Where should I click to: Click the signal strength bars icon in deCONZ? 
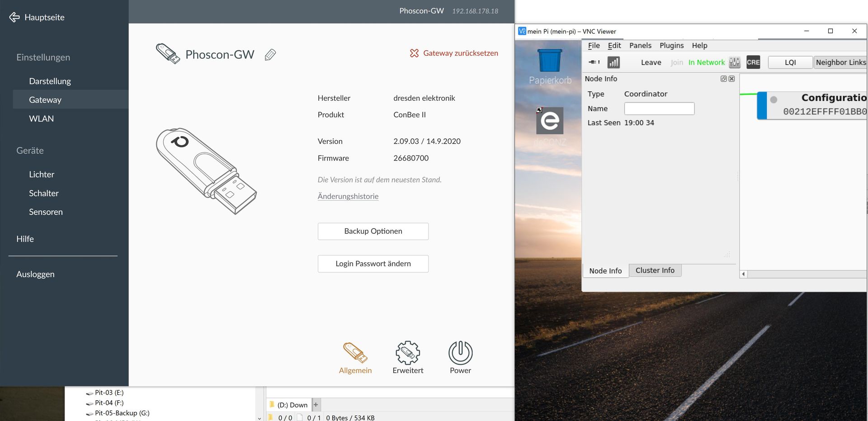[613, 62]
